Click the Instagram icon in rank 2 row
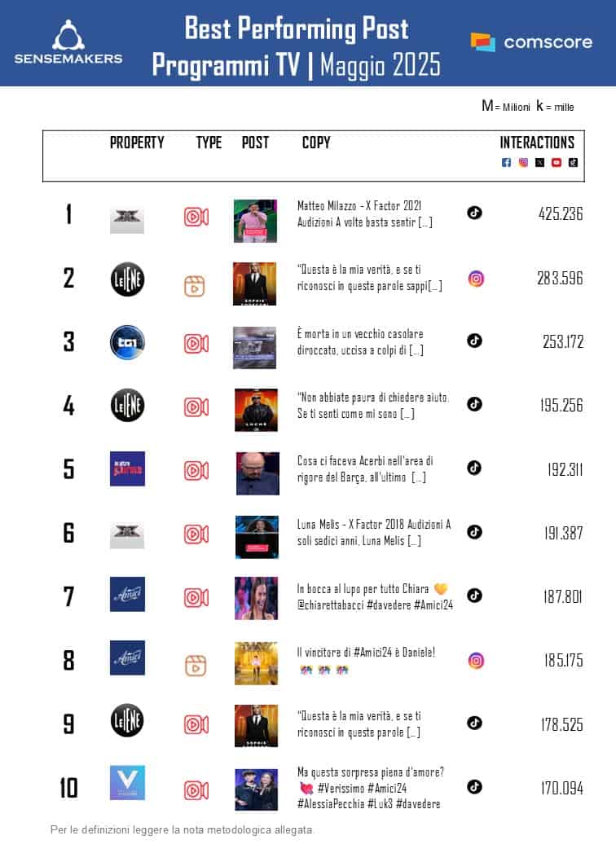Screen dimensions: 616x862 click(476, 279)
